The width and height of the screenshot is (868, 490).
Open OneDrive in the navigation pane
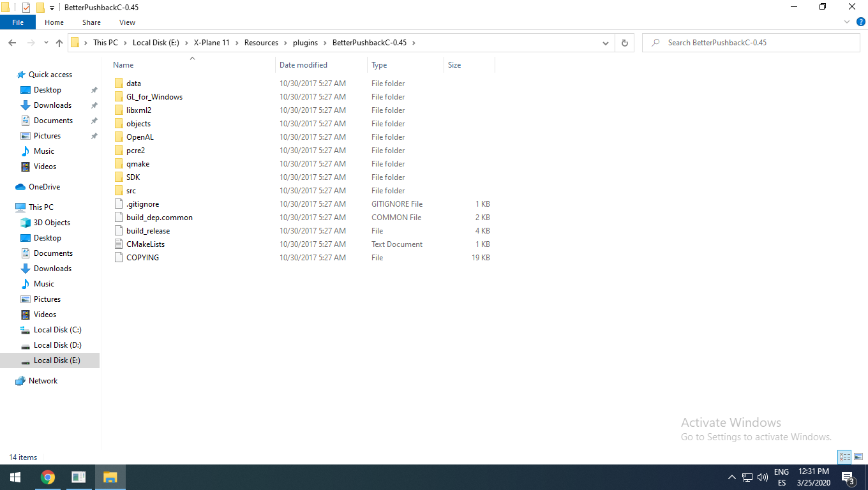(x=44, y=187)
